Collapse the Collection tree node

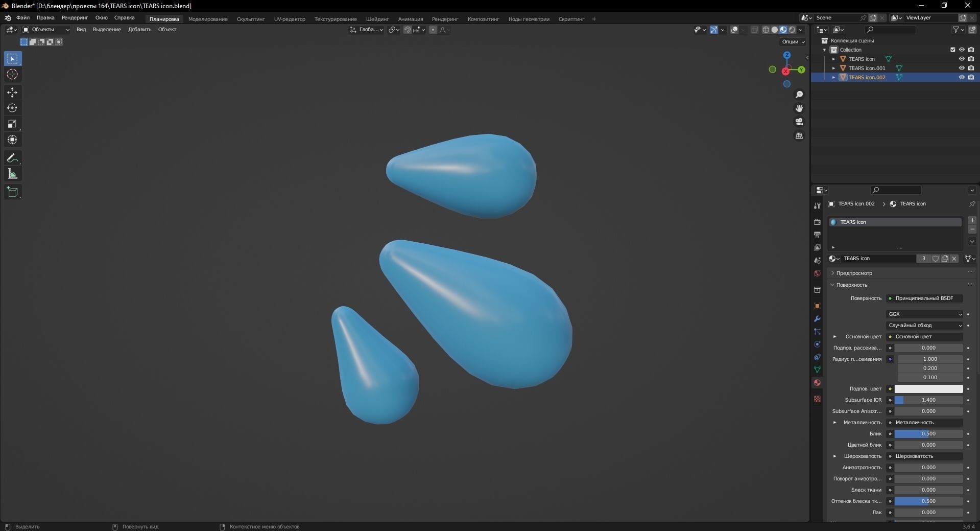(825, 50)
